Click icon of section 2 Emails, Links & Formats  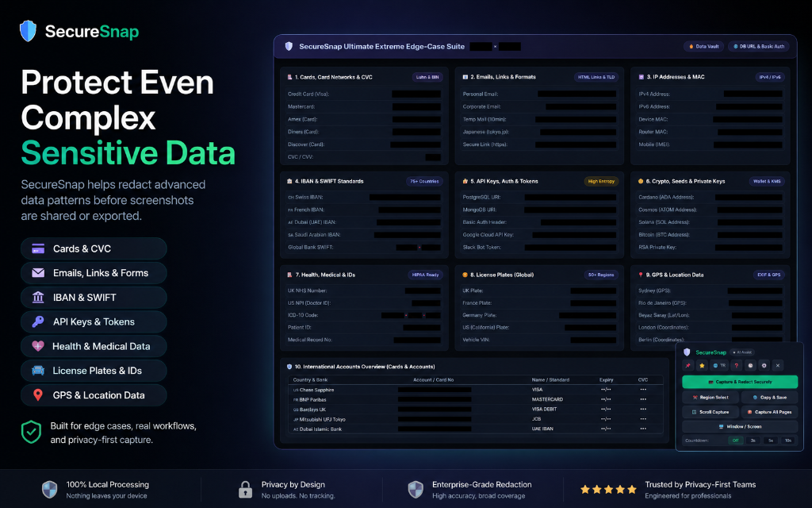pos(465,77)
